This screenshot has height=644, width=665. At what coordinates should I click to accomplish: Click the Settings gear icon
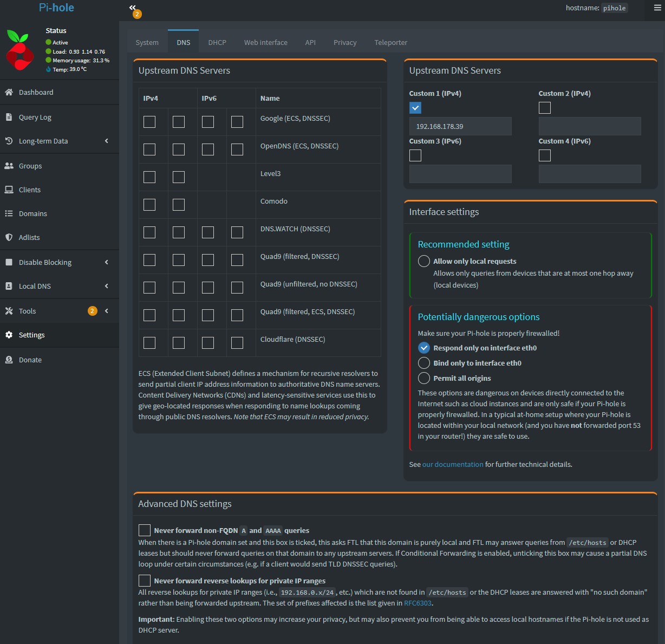pyautogui.click(x=9, y=335)
